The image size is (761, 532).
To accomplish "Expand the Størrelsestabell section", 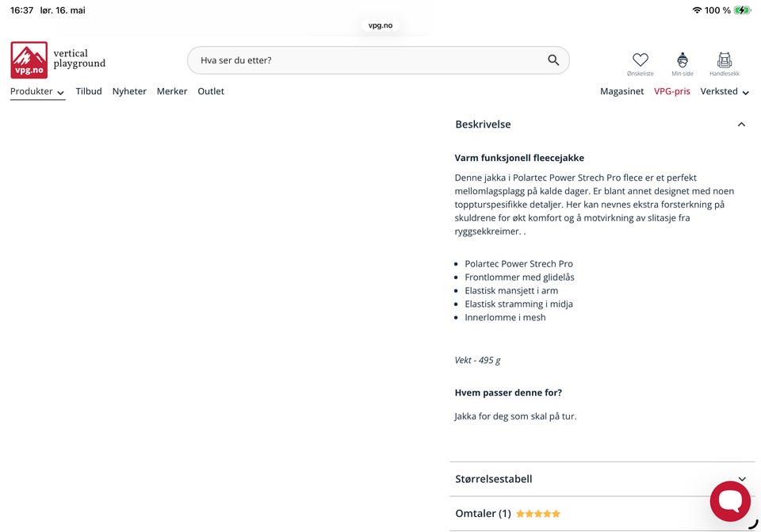I will click(x=602, y=479).
